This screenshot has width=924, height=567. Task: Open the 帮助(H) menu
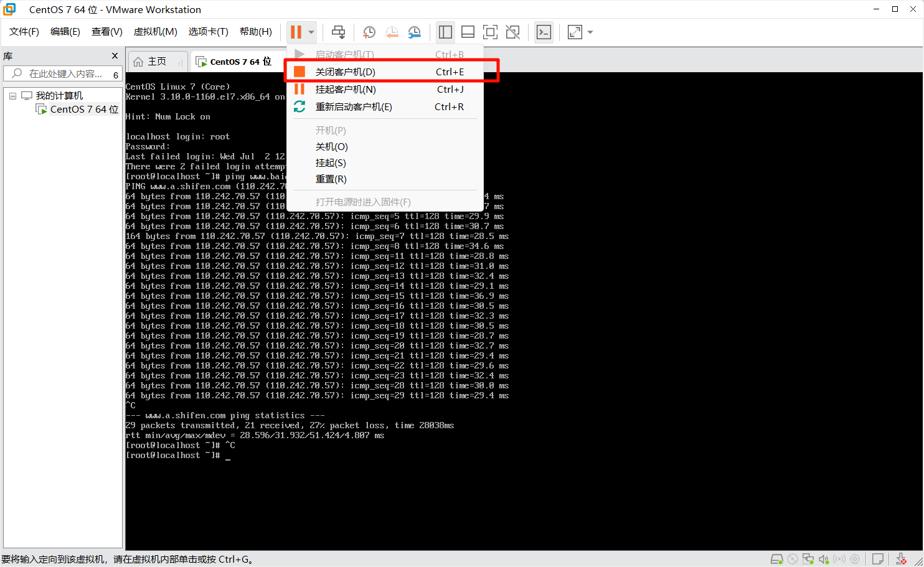coord(256,32)
